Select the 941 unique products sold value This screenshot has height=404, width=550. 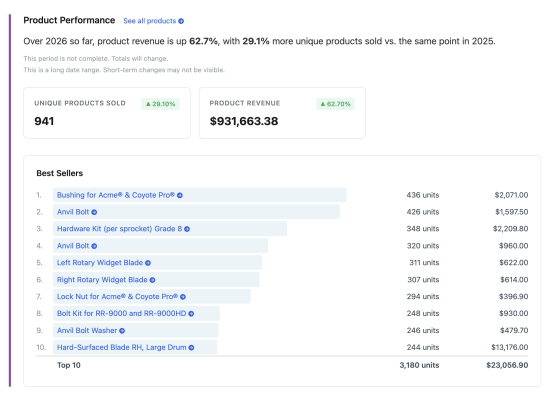tap(44, 121)
